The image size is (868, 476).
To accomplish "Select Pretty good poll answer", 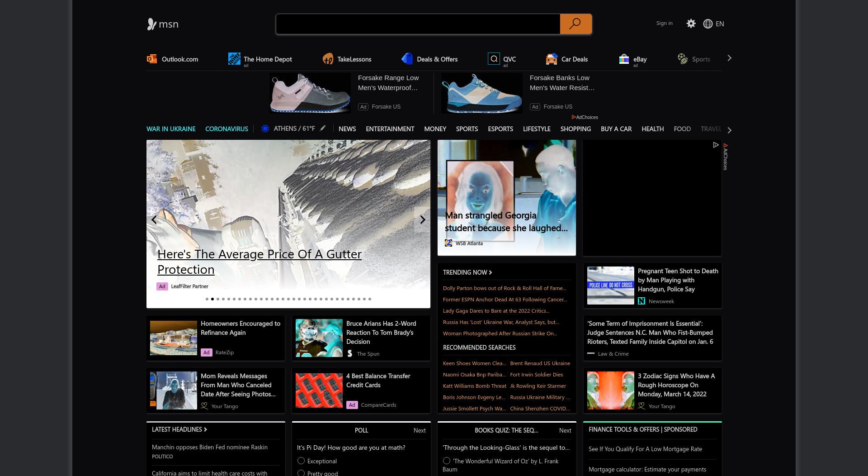I will [x=301, y=473].
